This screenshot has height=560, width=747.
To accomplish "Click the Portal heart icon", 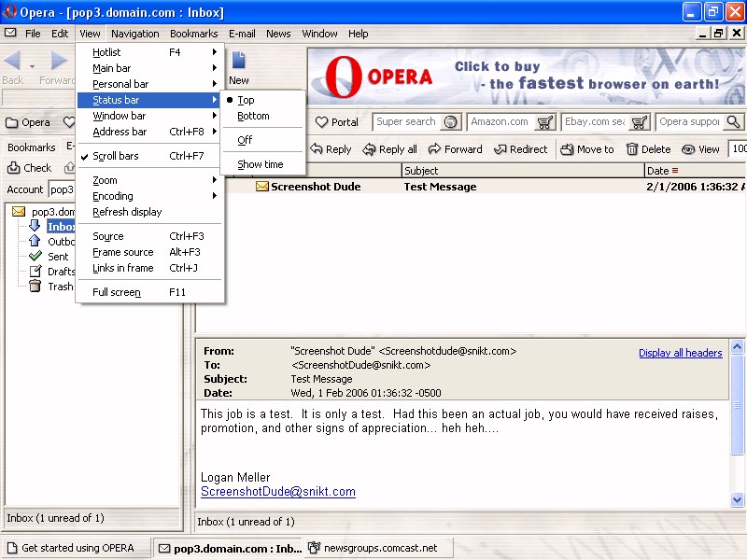I will [321, 122].
